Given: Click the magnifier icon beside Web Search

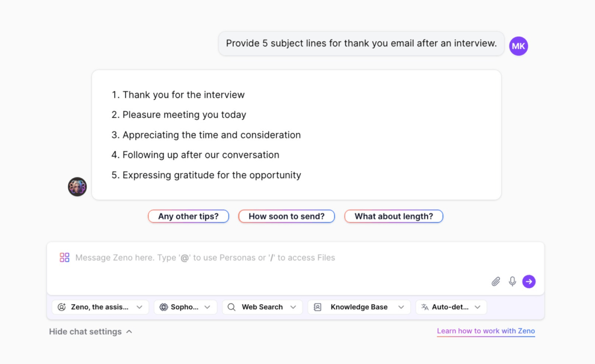Looking at the screenshot, I should pyautogui.click(x=232, y=307).
